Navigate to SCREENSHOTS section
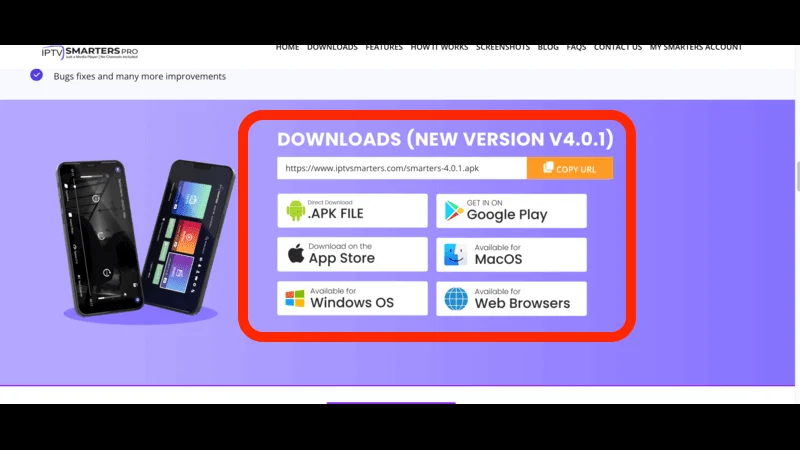Screen dimensions: 800x450 [503, 48]
